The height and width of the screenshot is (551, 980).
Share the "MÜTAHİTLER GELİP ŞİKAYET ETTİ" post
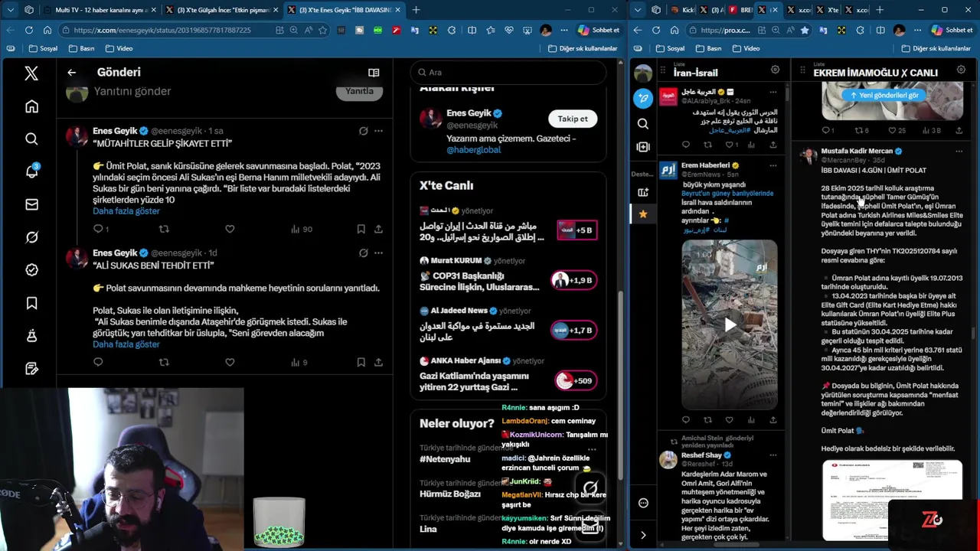378,229
